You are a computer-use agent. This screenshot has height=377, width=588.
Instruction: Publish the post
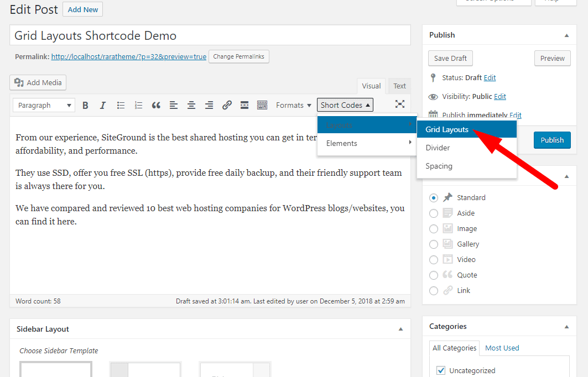coord(552,140)
